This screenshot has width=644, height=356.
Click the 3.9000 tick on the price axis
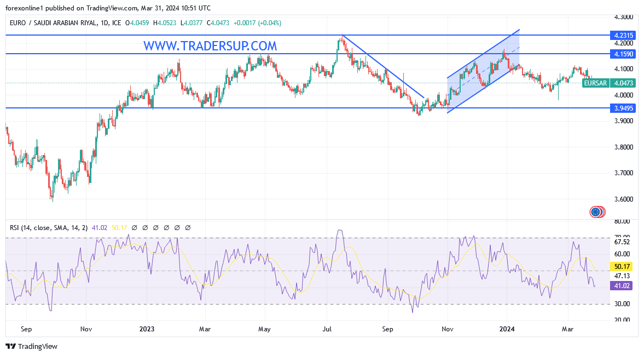(x=623, y=121)
